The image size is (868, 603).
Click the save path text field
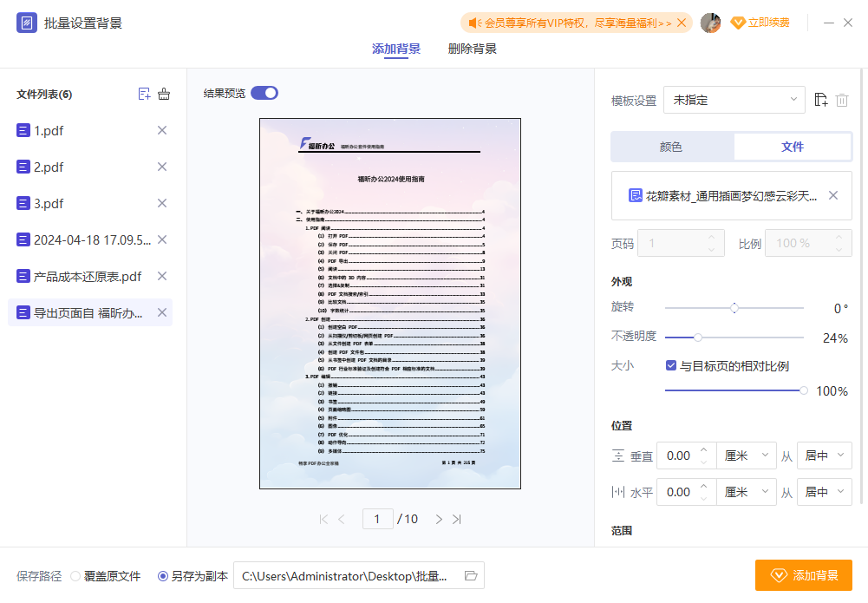[347, 576]
